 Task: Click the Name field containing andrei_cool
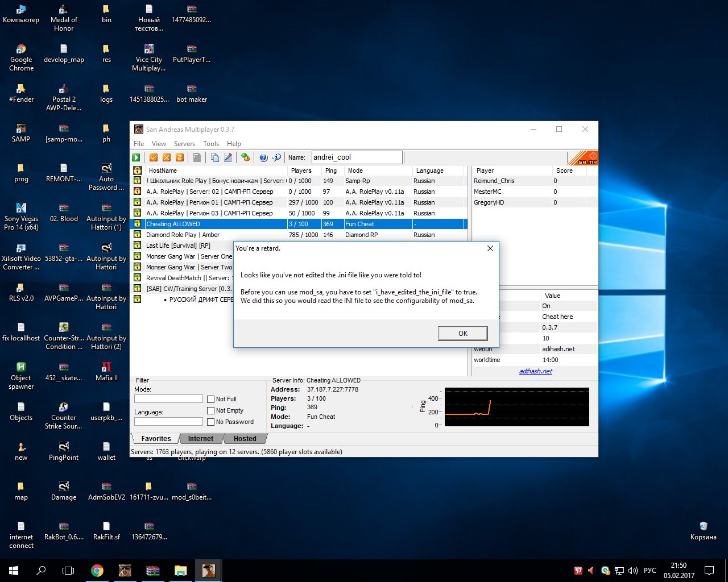357,157
